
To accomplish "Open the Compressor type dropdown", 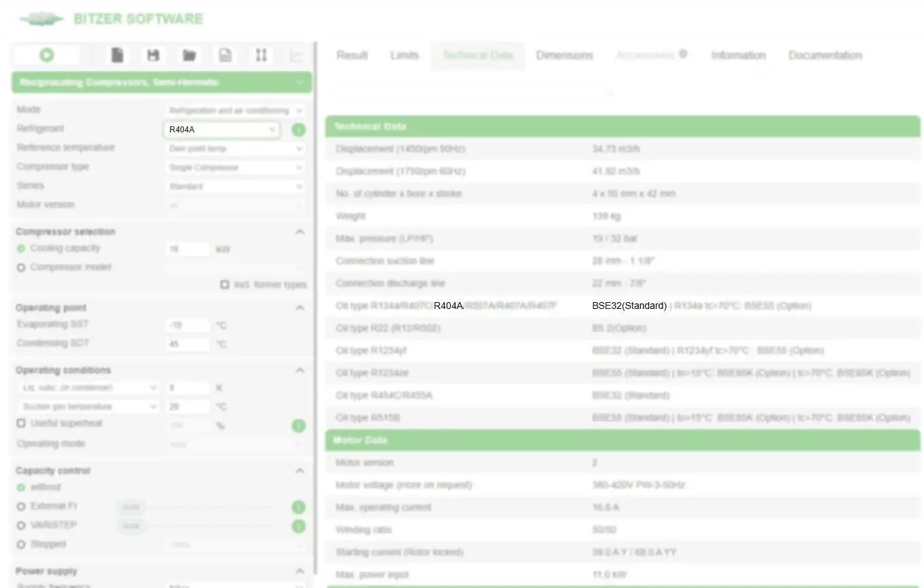I will 236,167.
